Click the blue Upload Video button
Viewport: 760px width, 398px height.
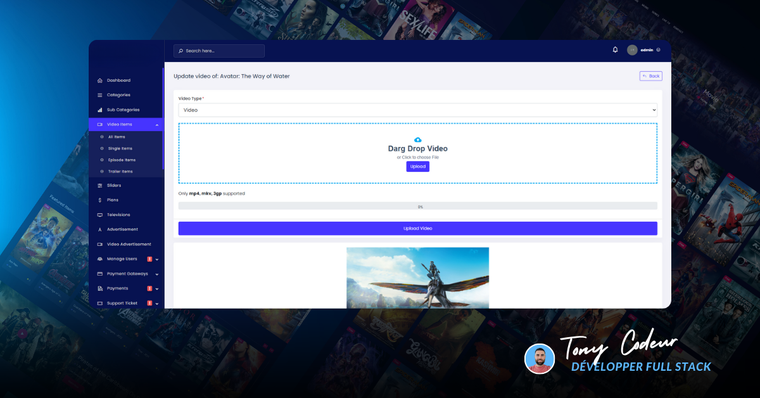click(418, 228)
